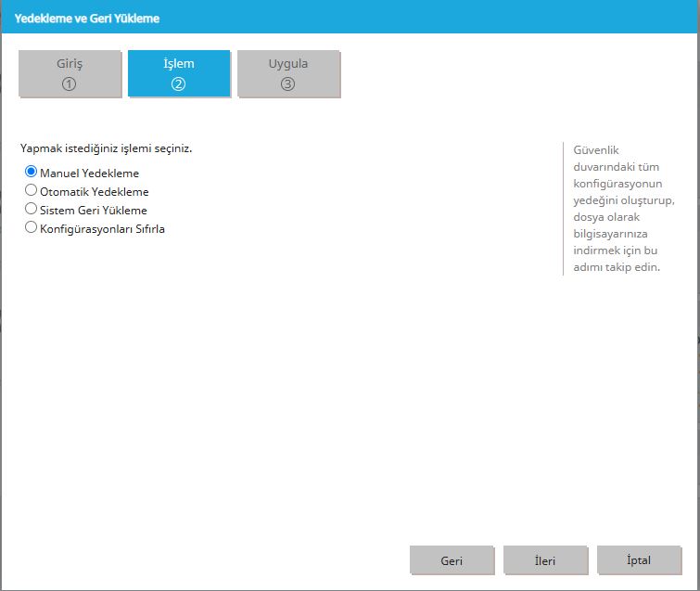
Task: Proceed with the İleri button
Action: point(545,560)
